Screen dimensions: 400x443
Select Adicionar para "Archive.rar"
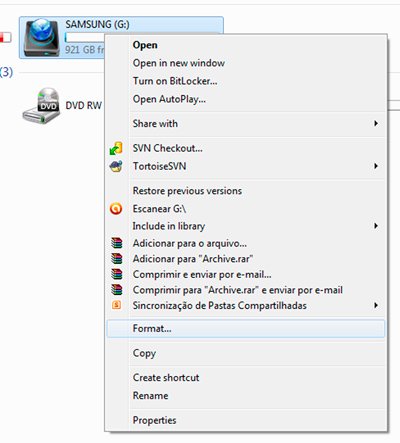246,259
